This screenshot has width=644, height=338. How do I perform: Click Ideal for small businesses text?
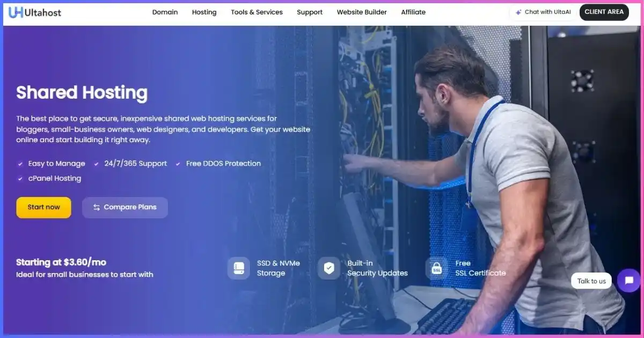(85, 275)
